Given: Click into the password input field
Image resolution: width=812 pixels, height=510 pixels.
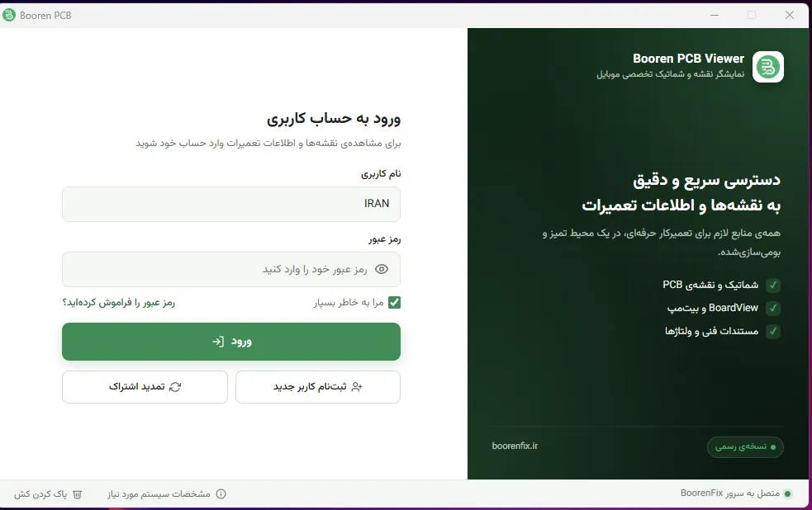Looking at the screenshot, I should point(231,269).
